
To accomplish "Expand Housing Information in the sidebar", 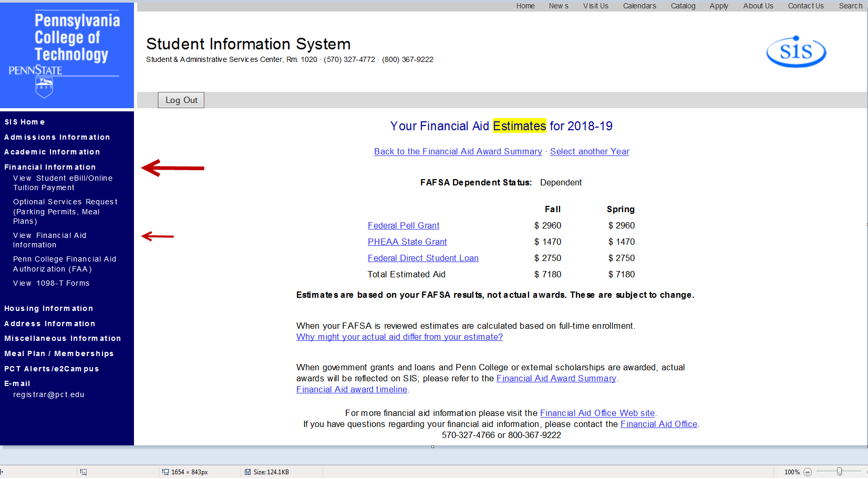I will point(48,308).
